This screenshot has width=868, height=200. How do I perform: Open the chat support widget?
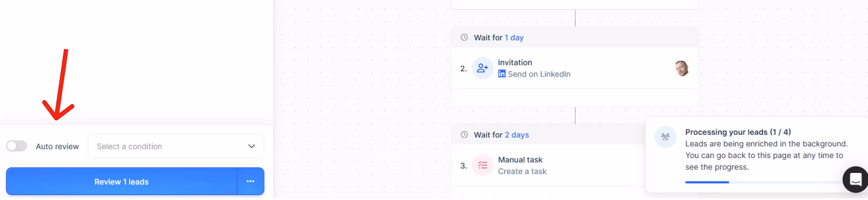tap(855, 180)
